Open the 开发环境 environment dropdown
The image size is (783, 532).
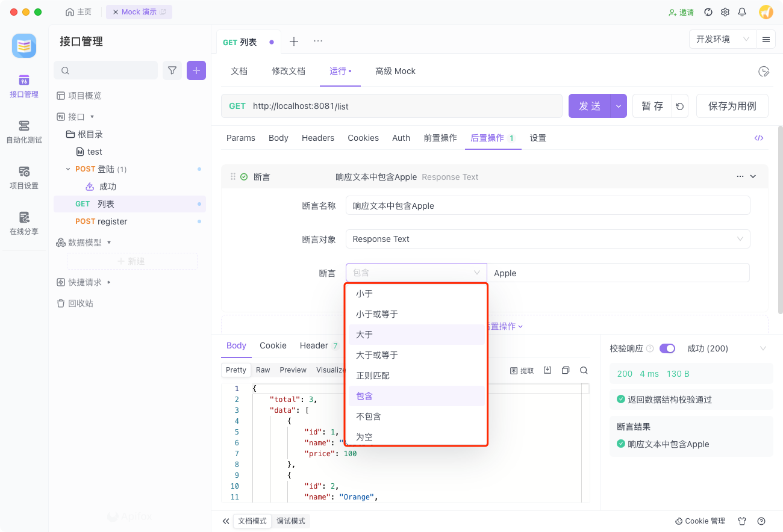pyautogui.click(x=723, y=39)
